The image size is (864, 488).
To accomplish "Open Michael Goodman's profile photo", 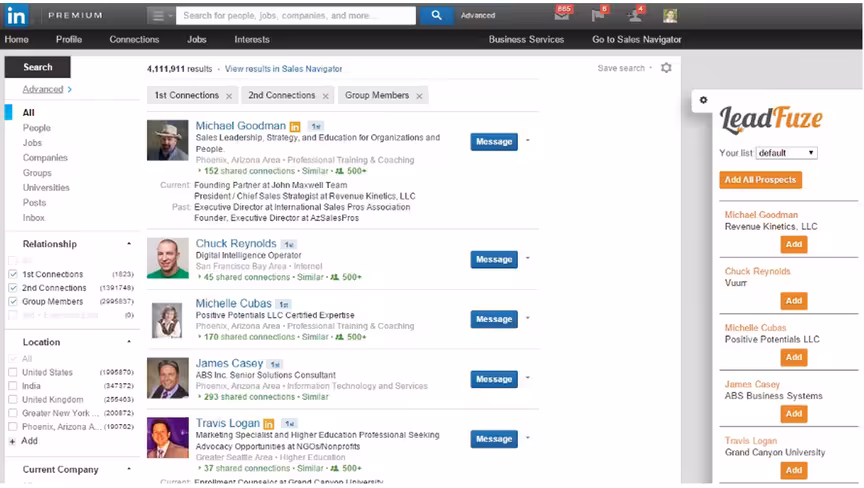I will click(x=168, y=140).
